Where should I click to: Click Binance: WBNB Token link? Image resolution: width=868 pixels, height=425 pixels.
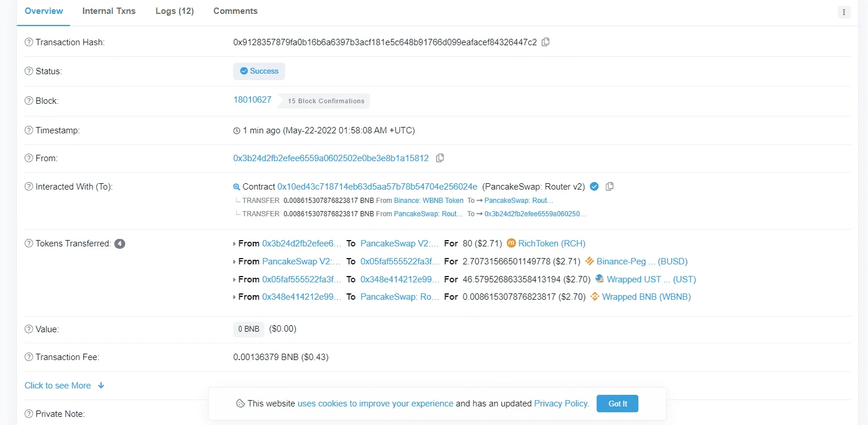(x=428, y=201)
